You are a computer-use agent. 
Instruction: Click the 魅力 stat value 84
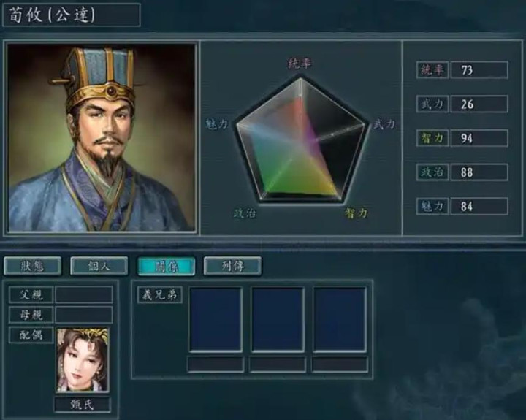click(x=479, y=206)
